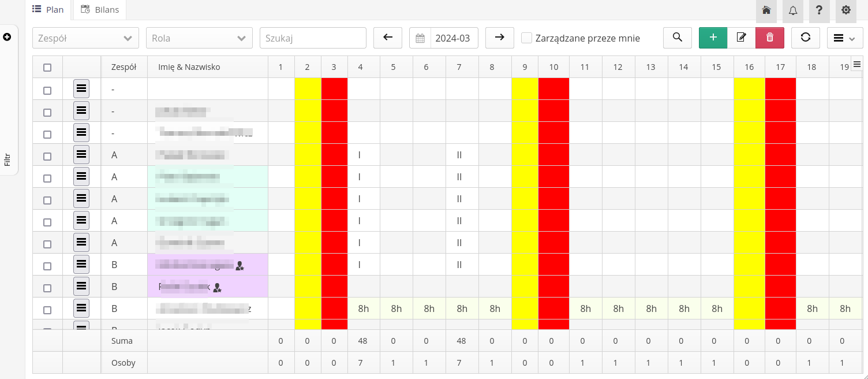
Task: Expand the hamburger view options dropdown
Action: click(844, 38)
